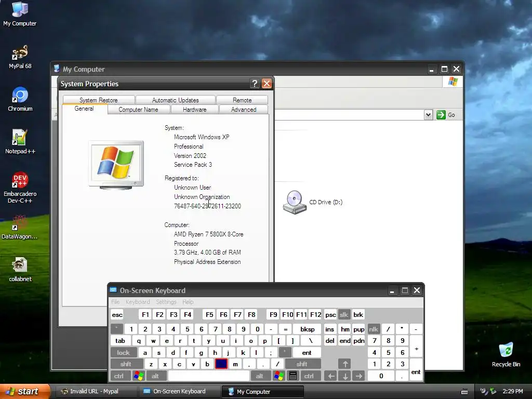This screenshot has height=399, width=532.
Task: Click the clock showing 2:29 PM
Action: (513, 391)
